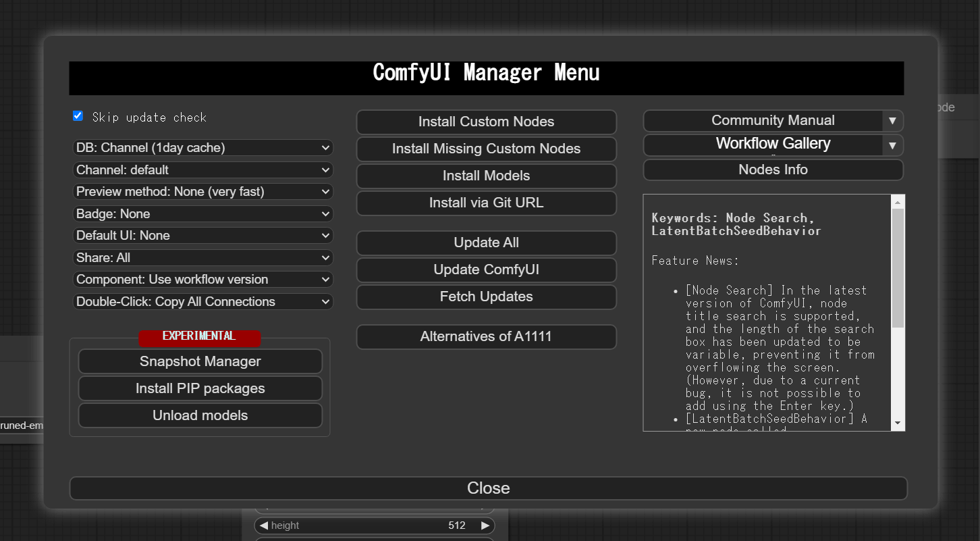Click Install Missing Custom Nodes

point(486,149)
